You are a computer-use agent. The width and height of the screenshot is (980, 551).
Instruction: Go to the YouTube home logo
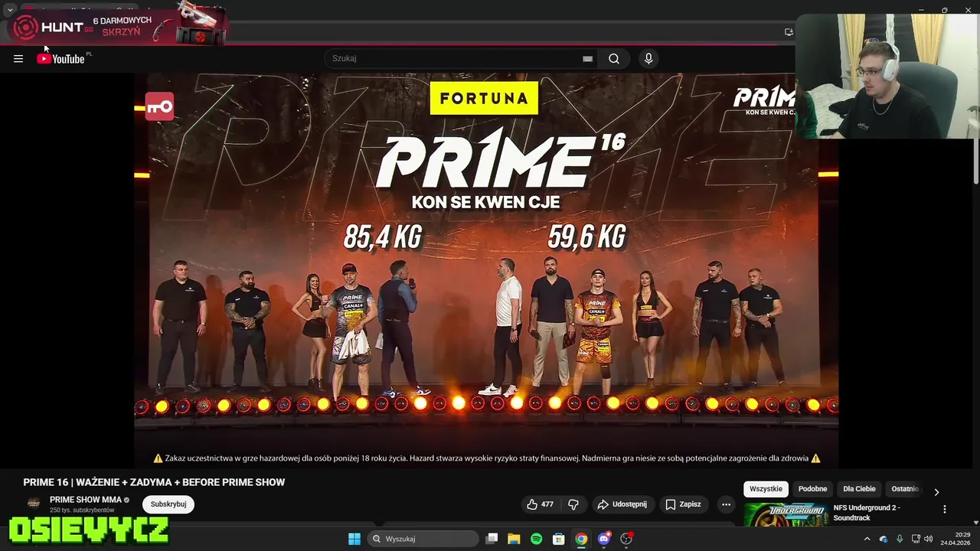pyautogui.click(x=60, y=59)
